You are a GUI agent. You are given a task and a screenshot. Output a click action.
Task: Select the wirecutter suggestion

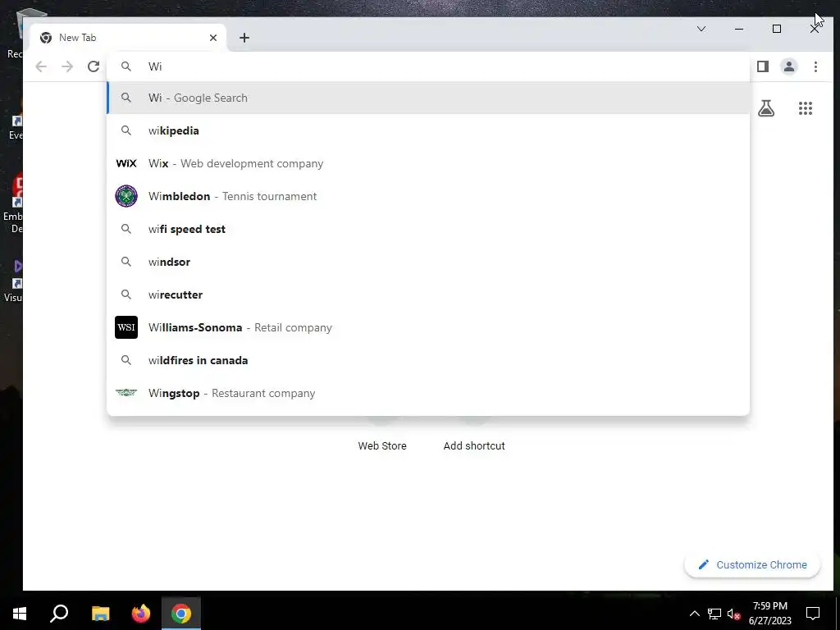[428, 294]
